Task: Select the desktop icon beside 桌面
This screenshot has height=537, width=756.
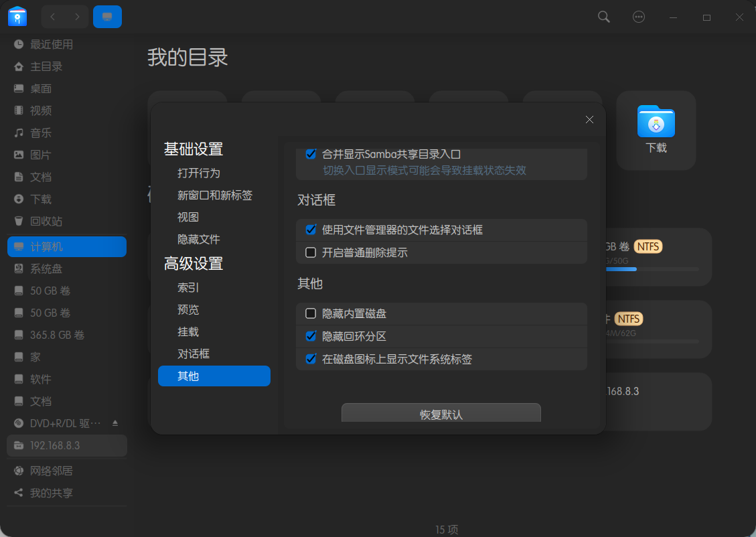Action: (x=19, y=88)
